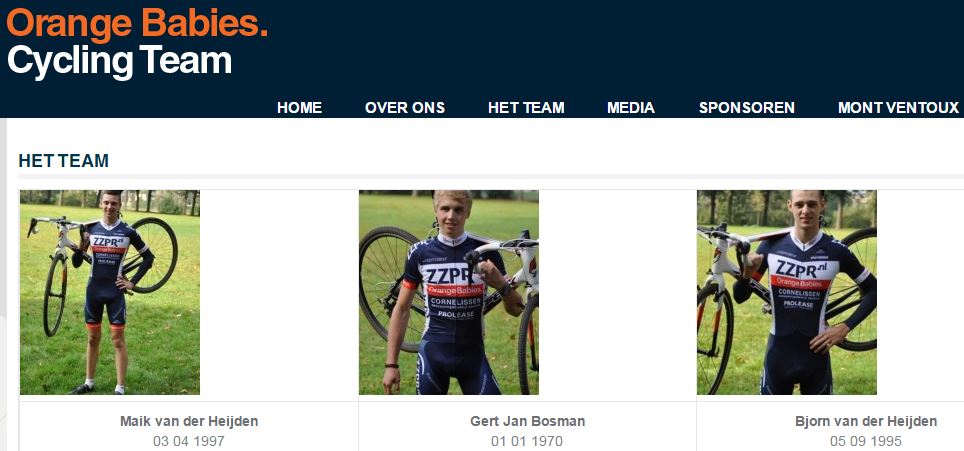Screen dimensions: 964x451
Task: Click the HET TEAM page heading
Action: point(63,161)
